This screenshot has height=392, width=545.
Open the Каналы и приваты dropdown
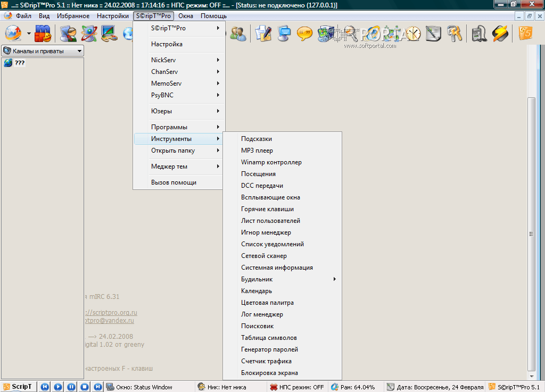(43, 51)
